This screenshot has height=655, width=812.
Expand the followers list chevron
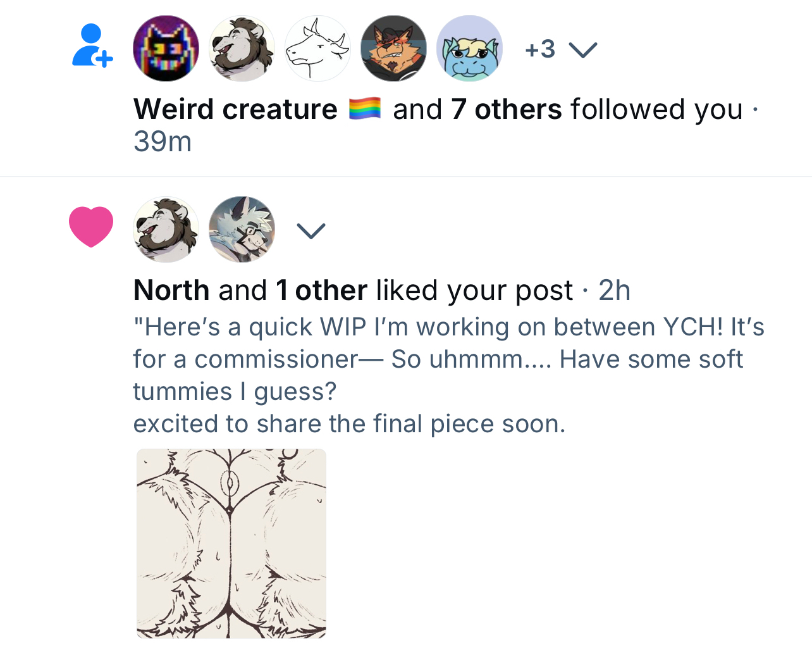point(582,49)
